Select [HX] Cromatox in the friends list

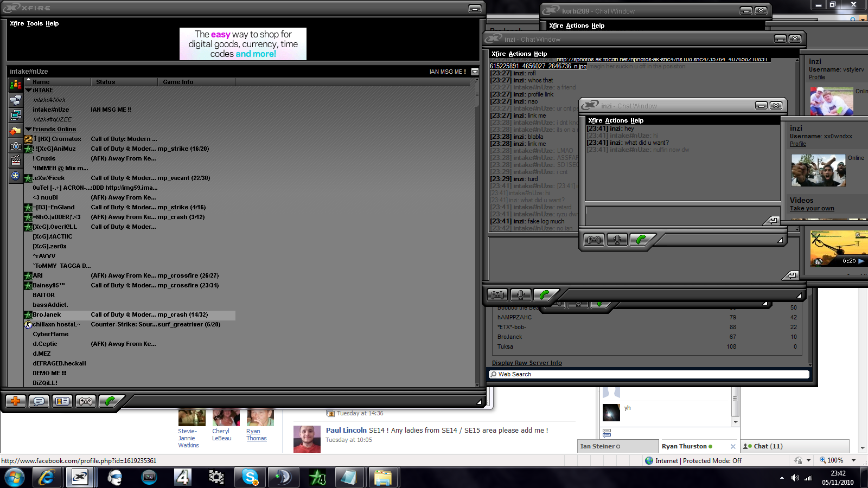coord(129,139)
